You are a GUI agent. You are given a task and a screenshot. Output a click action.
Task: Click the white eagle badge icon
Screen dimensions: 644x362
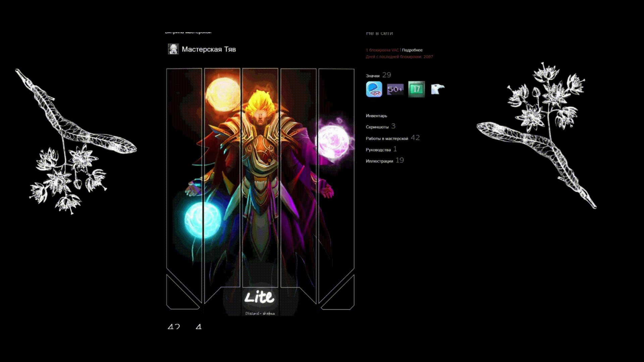(x=437, y=89)
